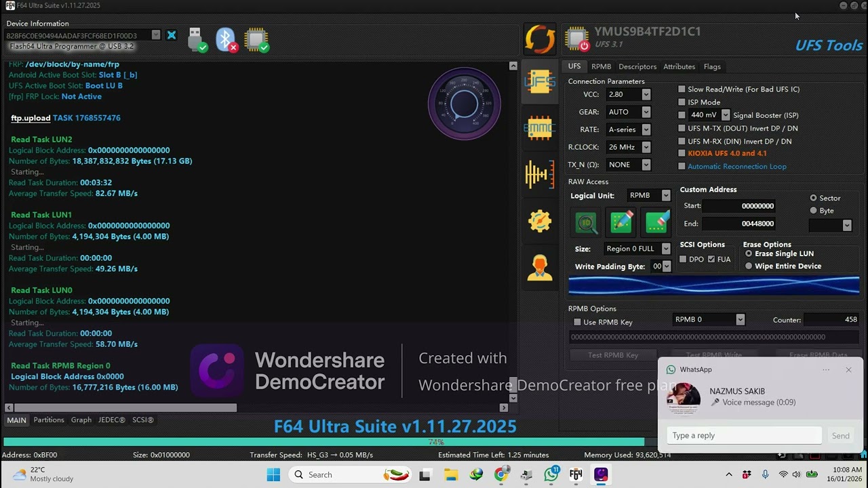Click the Bluetooth status icon
The height and width of the screenshot is (488, 868).
(x=226, y=40)
